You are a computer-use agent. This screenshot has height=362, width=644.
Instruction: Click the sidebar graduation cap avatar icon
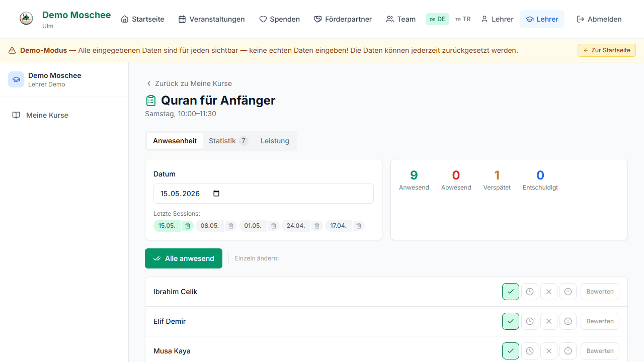point(16,79)
